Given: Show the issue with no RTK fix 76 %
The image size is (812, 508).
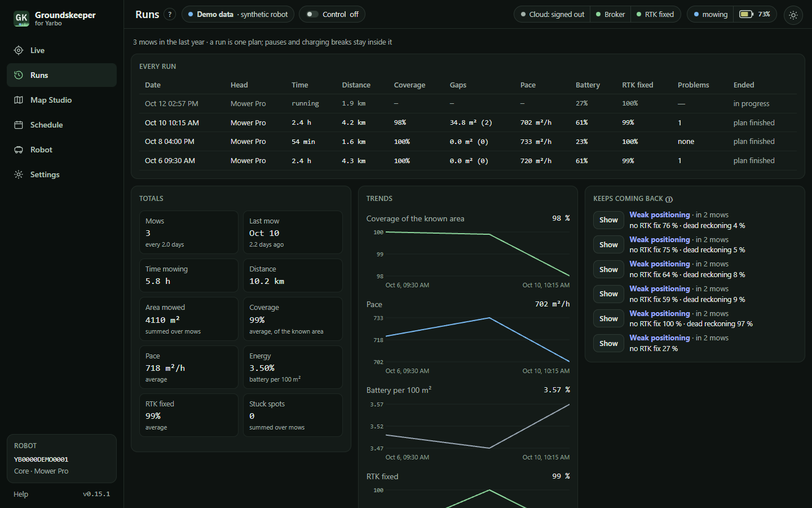Looking at the screenshot, I should pos(608,220).
